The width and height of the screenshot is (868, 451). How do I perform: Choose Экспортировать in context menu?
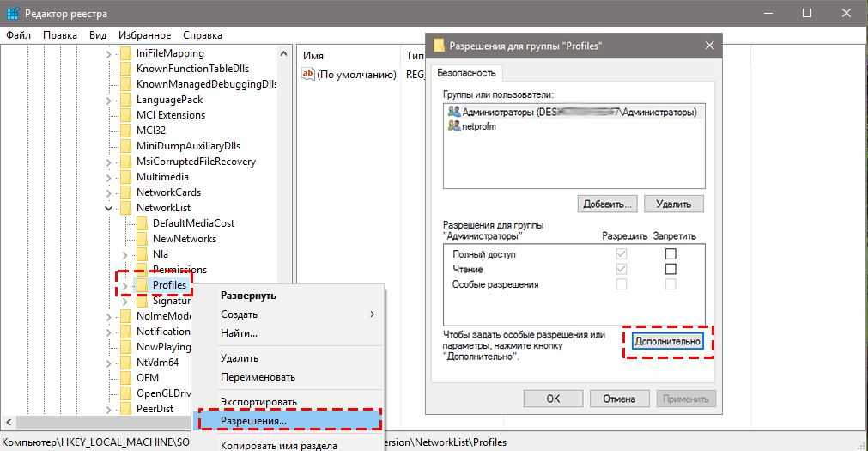tap(288, 402)
